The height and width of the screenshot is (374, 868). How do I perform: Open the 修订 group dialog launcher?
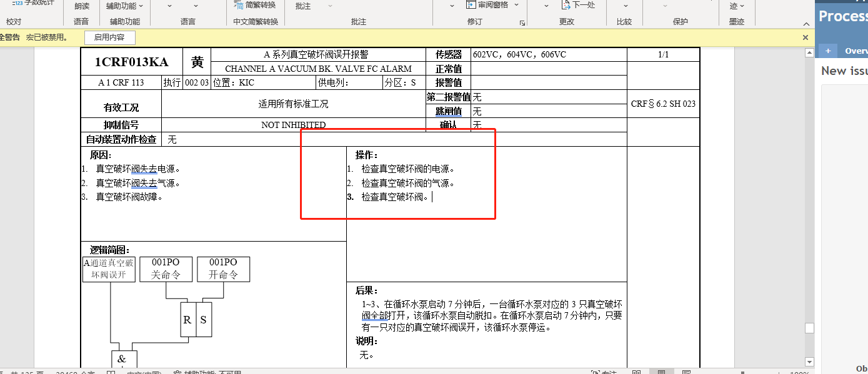point(522,23)
